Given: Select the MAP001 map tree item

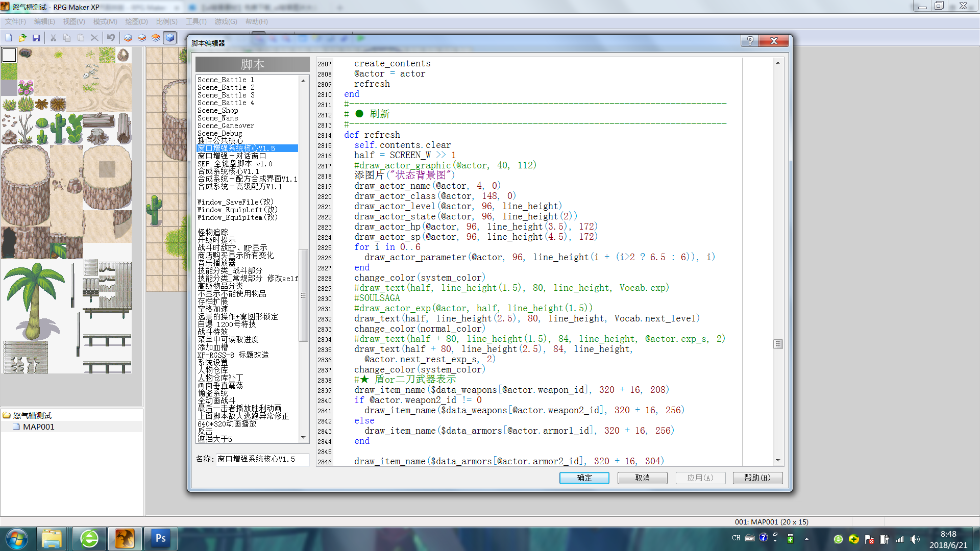Looking at the screenshot, I should [x=38, y=427].
